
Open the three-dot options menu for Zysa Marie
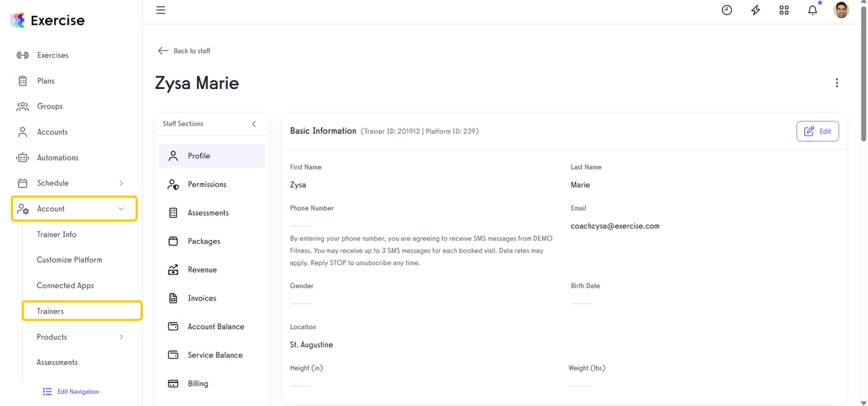[x=837, y=83]
